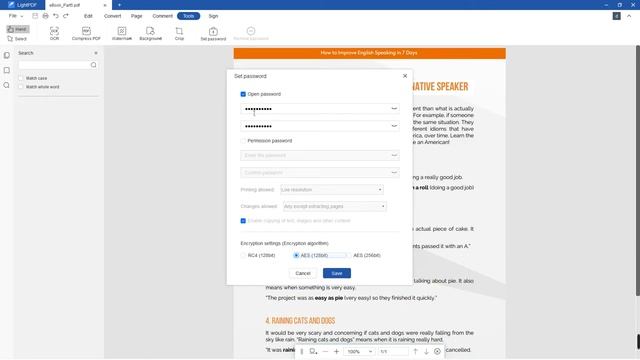Choose the Select tool
Viewport: 640px width, 360px height.
(x=17, y=39)
